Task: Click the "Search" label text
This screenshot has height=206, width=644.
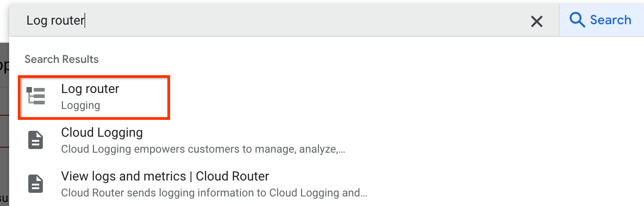Action: pyautogui.click(x=610, y=20)
